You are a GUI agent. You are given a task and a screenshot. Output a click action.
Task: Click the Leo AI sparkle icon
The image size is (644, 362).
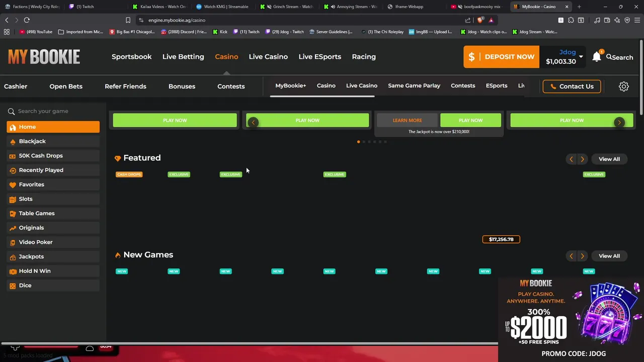point(617,20)
